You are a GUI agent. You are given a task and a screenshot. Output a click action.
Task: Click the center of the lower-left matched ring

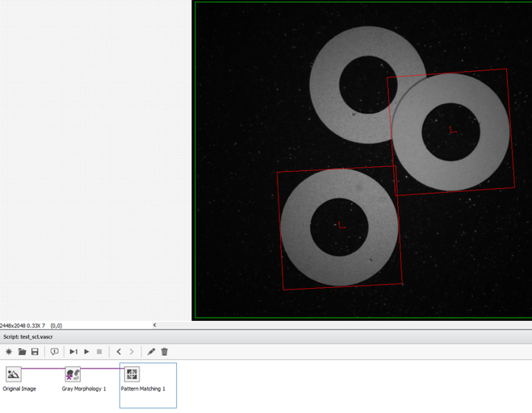[340, 227]
